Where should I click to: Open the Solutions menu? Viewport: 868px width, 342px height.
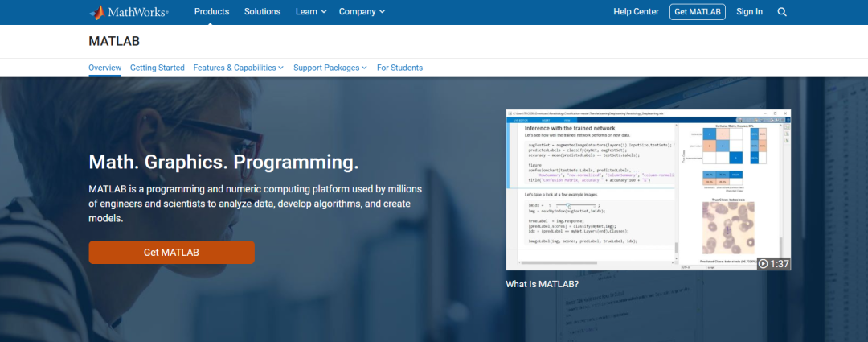coord(262,11)
